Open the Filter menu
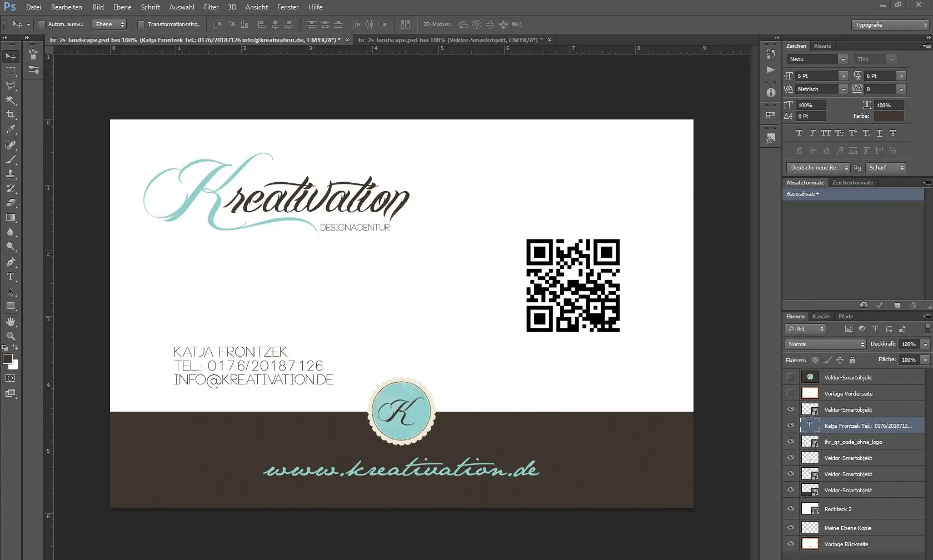This screenshot has height=560, width=933. tap(211, 7)
